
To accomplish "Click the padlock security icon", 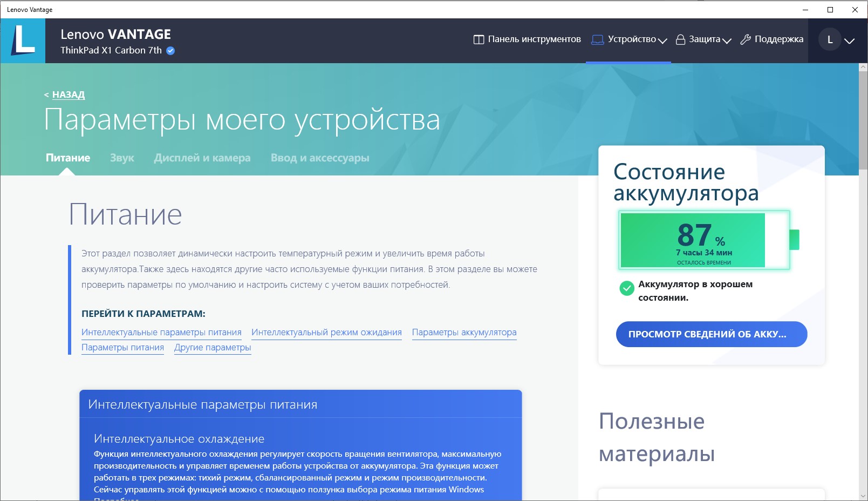I will tap(680, 39).
